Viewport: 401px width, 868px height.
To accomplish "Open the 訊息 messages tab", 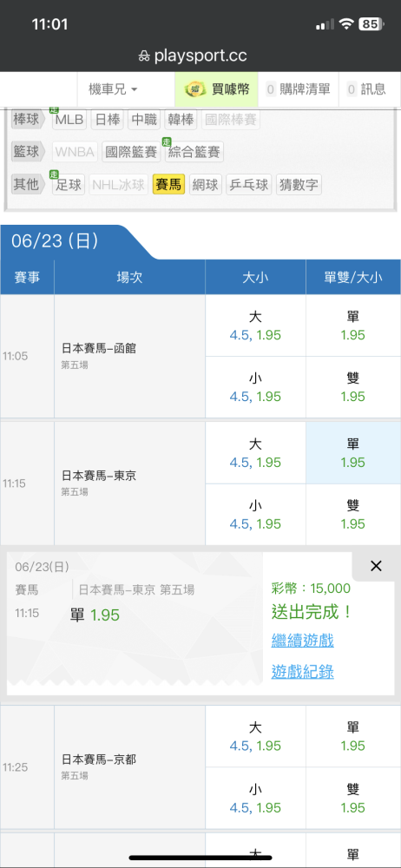I will click(x=366, y=89).
